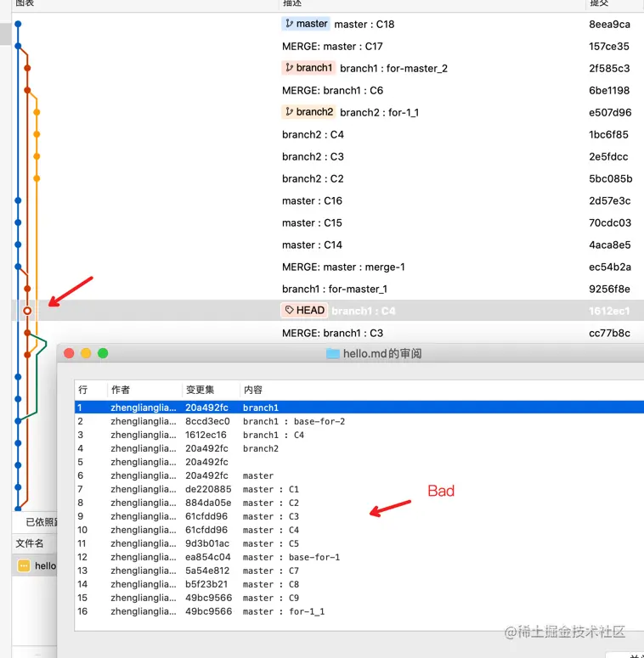Screen dimensions: 644x658
Task: Click changeset b5f23b21 in blame
Action: [206, 584]
